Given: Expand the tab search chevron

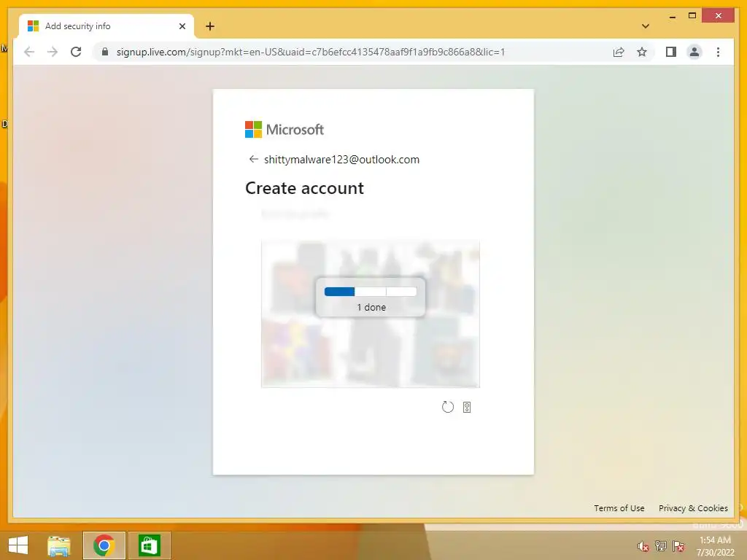Looking at the screenshot, I should coord(646,26).
